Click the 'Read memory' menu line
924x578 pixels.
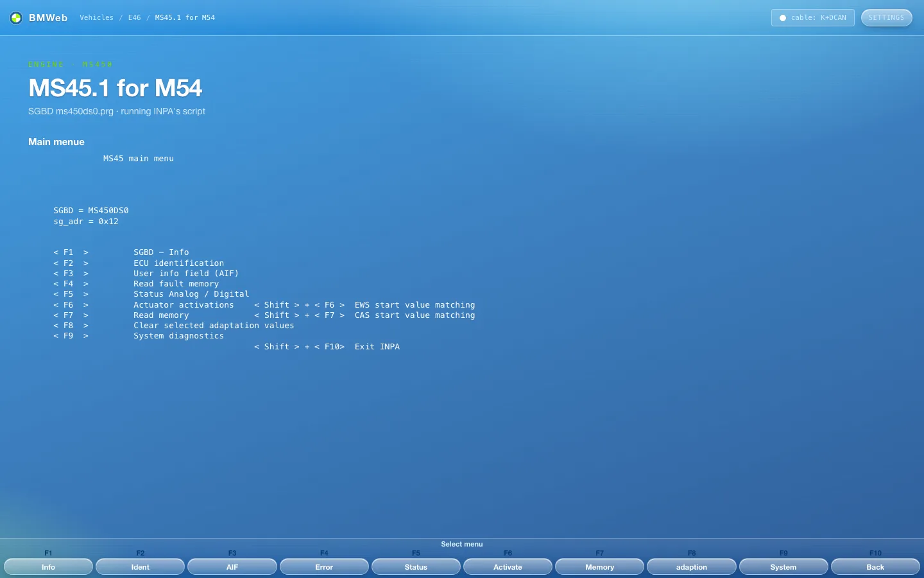click(161, 315)
